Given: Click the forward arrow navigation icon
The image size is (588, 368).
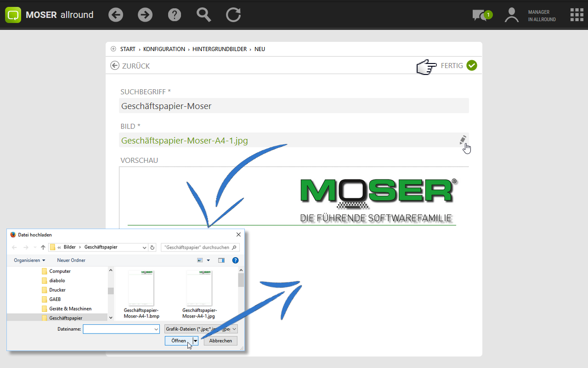Looking at the screenshot, I should (145, 15).
